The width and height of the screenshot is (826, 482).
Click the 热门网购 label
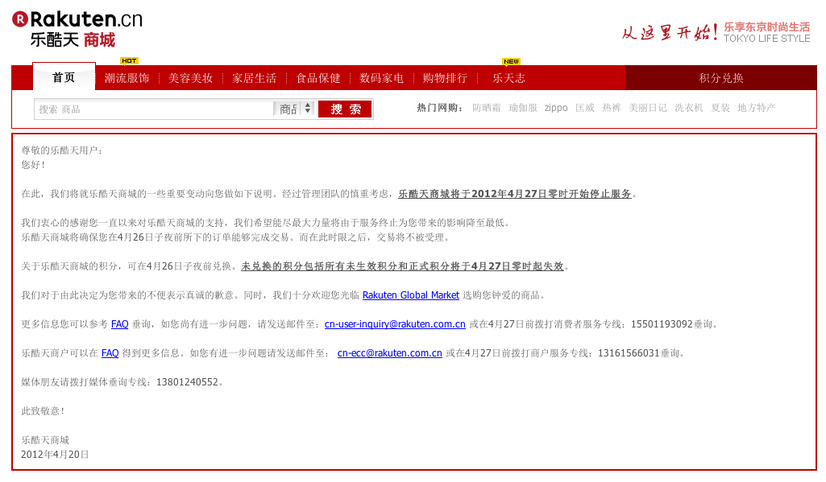439,108
